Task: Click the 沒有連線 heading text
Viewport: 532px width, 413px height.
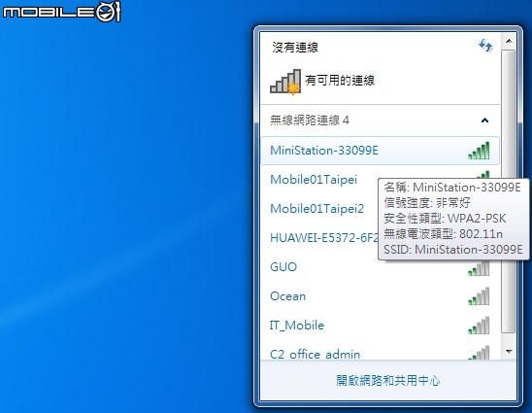Action: (295, 48)
